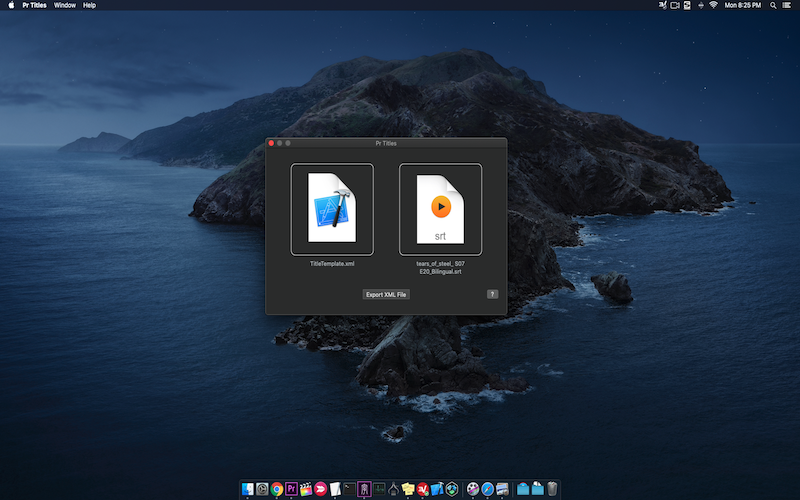Click the date and time clock
Image resolution: width=800 pixels, height=500 pixels.
click(x=744, y=5)
